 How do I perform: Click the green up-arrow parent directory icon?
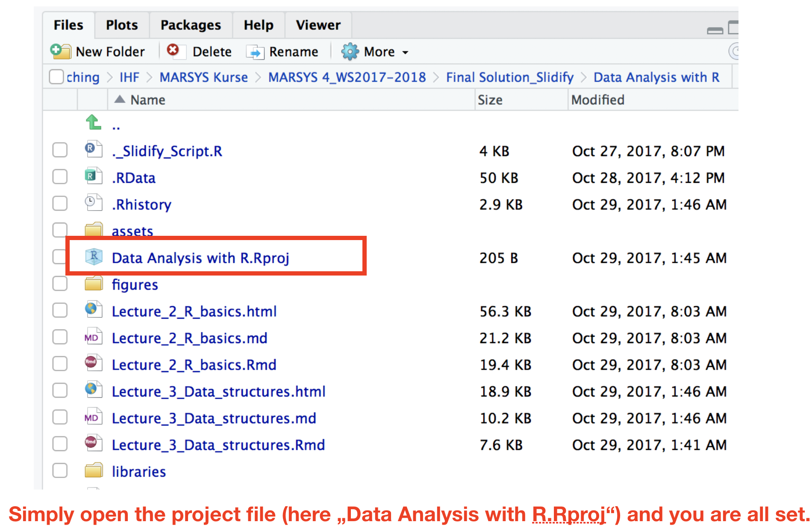(94, 123)
